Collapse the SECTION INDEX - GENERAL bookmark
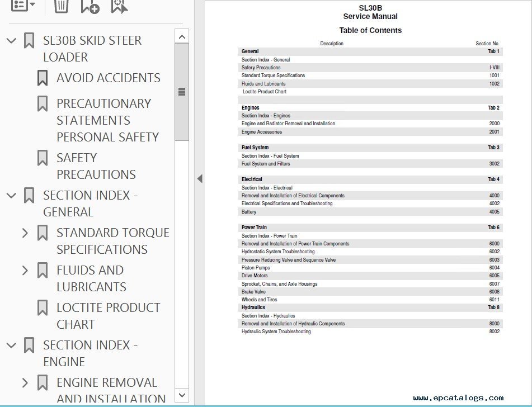This screenshot has width=532, height=407. (x=12, y=196)
